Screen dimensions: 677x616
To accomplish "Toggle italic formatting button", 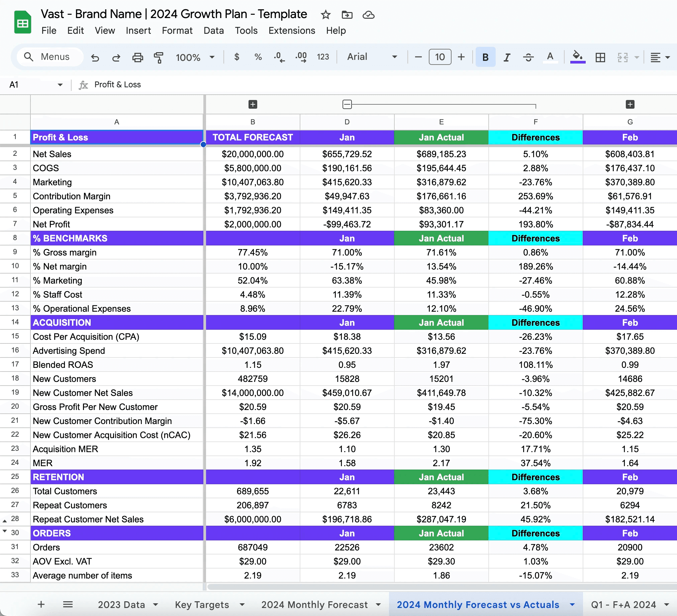I will pyautogui.click(x=506, y=58).
